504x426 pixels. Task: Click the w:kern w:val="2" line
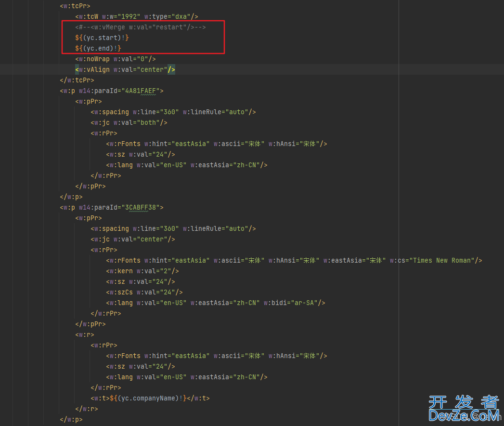pyautogui.click(x=142, y=271)
